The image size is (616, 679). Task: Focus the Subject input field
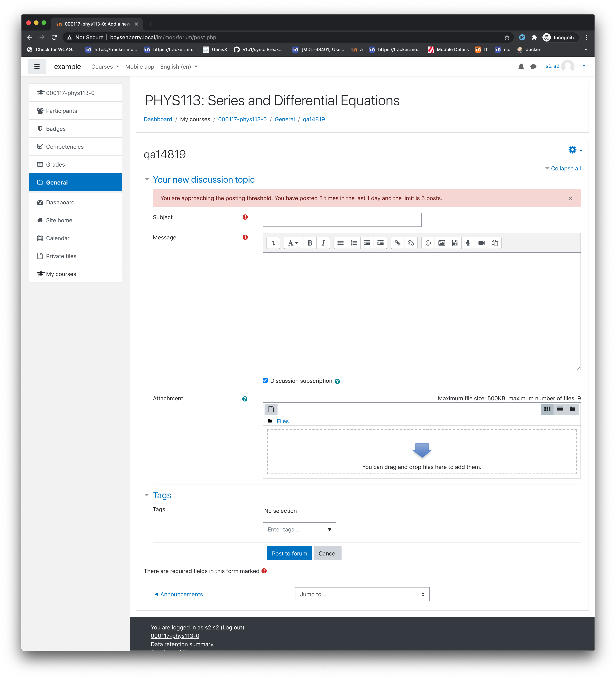pyautogui.click(x=342, y=220)
